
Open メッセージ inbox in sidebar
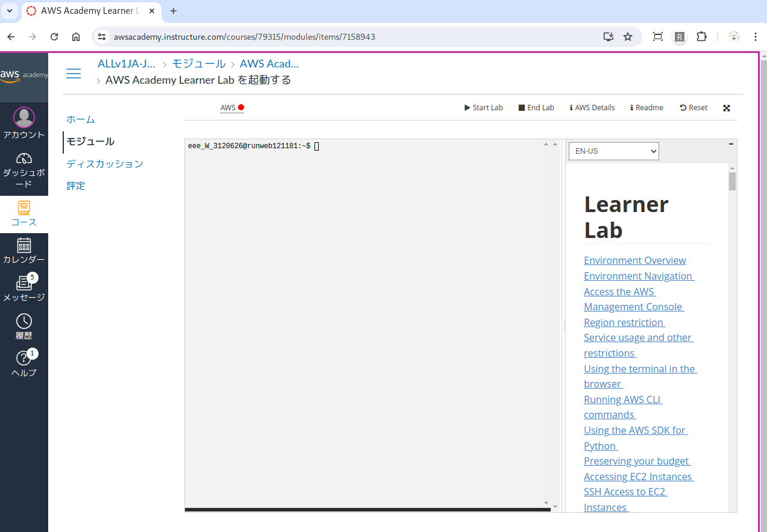(24, 289)
